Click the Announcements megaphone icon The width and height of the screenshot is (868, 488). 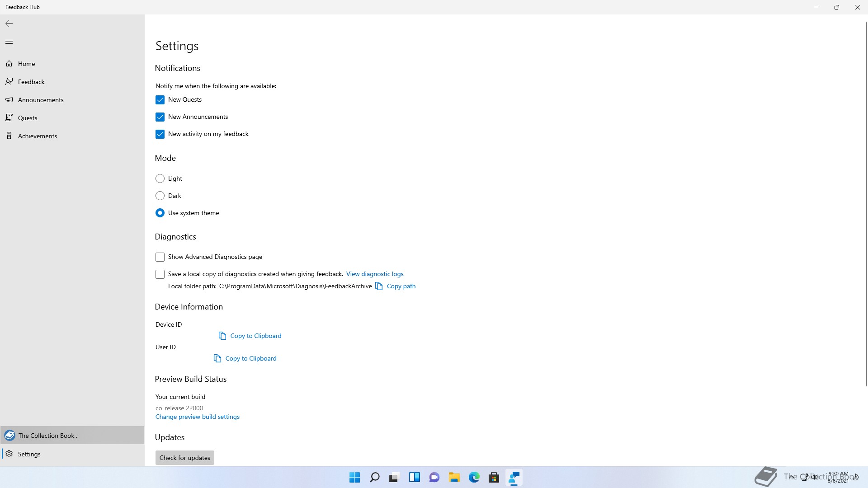click(9, 100)
